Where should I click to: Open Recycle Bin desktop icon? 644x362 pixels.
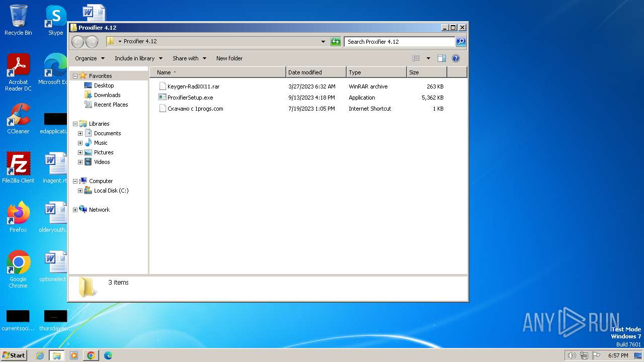point(18,20)
